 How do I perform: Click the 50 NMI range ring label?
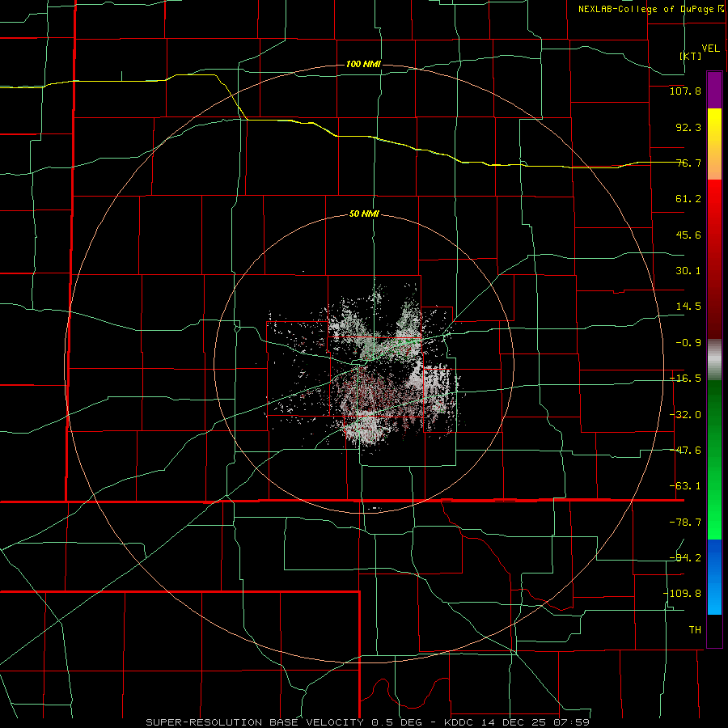coord(364,214)
